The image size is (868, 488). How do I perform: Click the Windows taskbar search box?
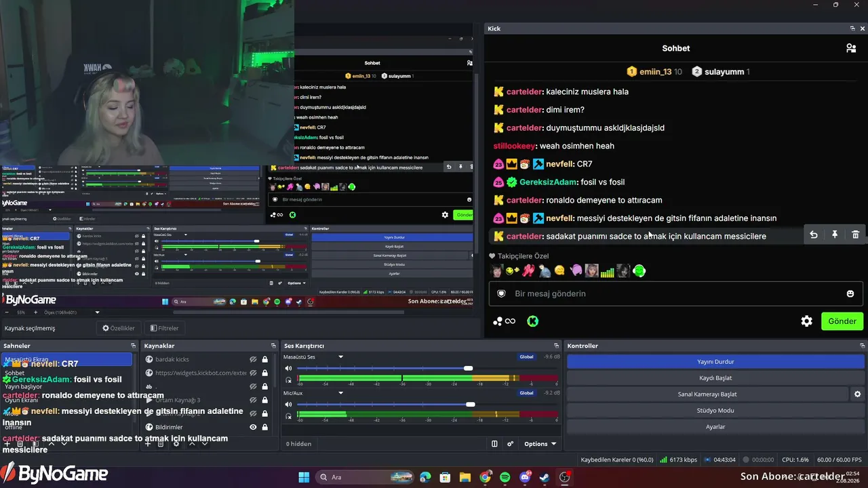[366, 477]
